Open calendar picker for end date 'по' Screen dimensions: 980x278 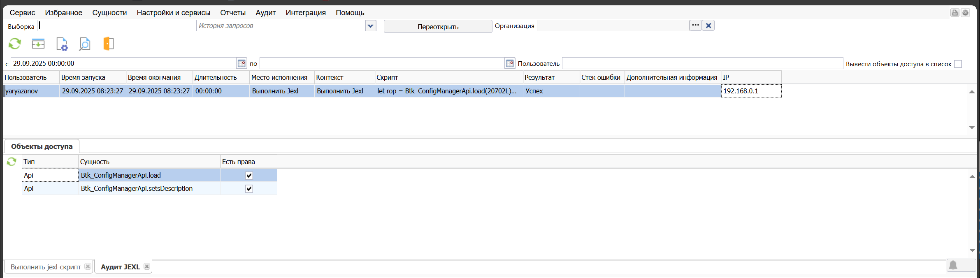(x=510, y=63)
